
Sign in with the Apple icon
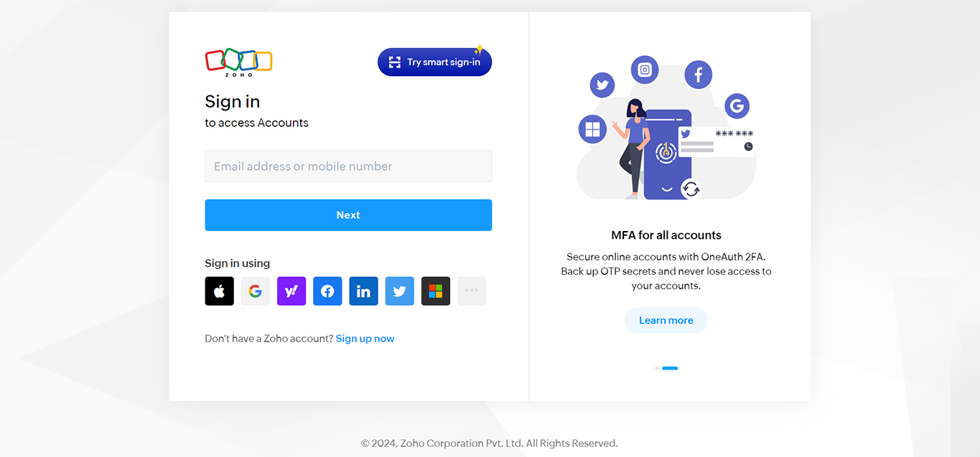click(219, 291)
